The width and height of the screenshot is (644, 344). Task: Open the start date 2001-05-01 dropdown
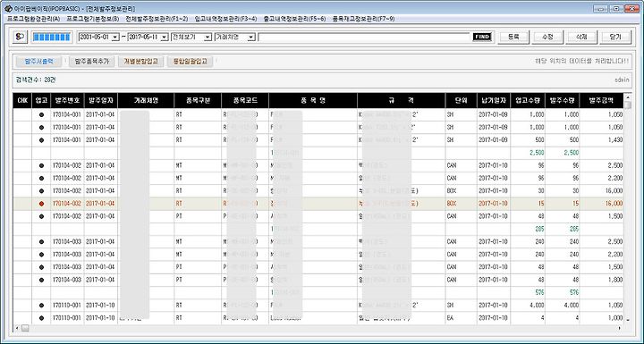[115, 37]
